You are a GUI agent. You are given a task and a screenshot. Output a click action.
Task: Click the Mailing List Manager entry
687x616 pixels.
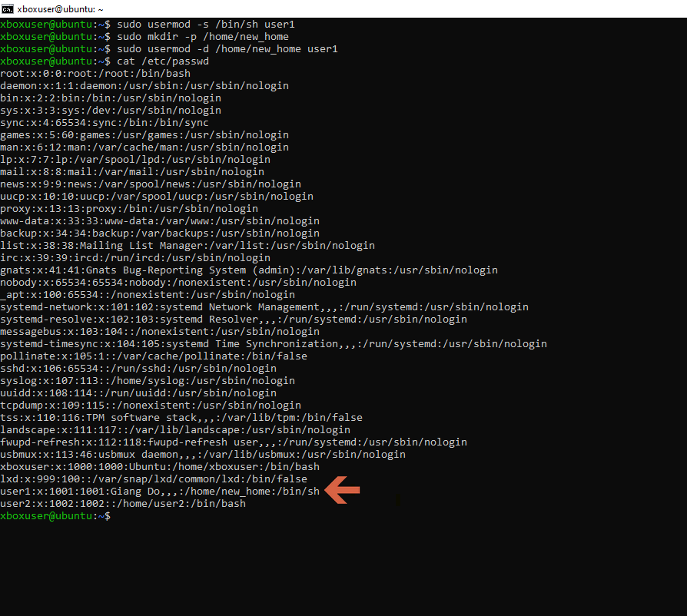click(188, 246)
